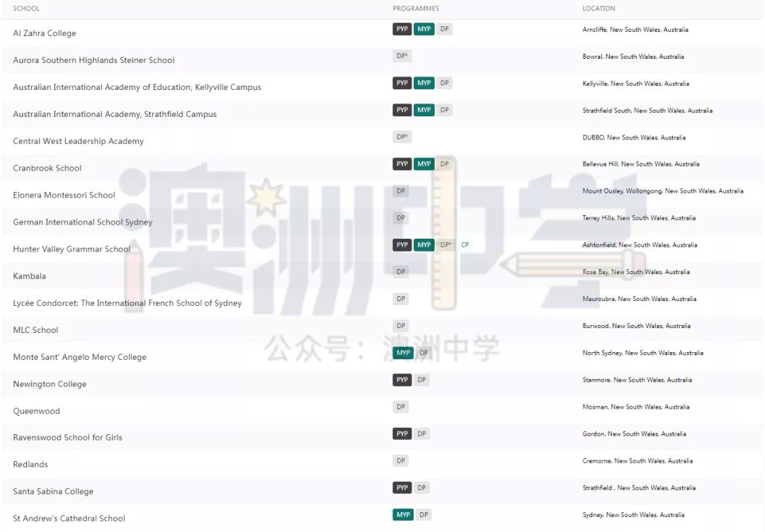Click MYP badge for St Andrew's Cathedral
The image size is (765, 532).
click(403, 515)
